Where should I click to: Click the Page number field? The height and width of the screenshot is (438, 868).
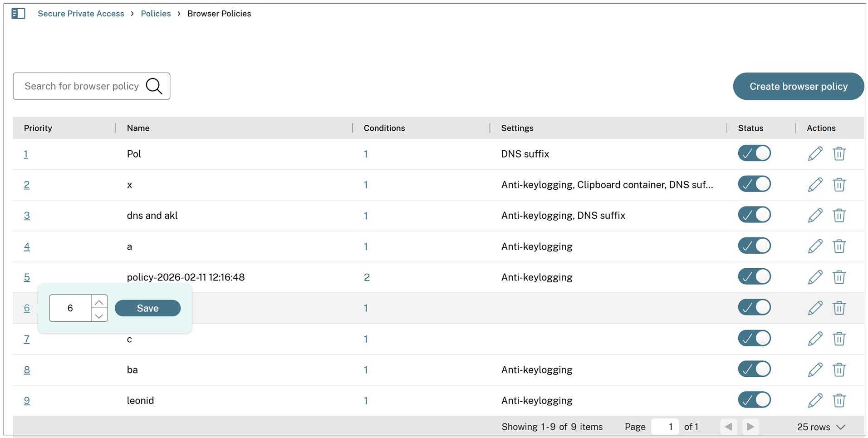click(x=665, y=427)
